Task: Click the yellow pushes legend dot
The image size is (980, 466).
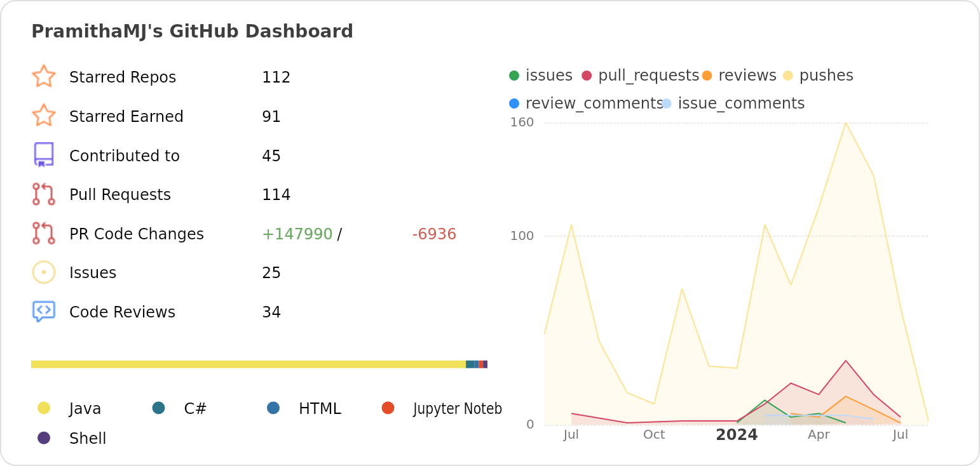Action: click(x=788, y=76)
